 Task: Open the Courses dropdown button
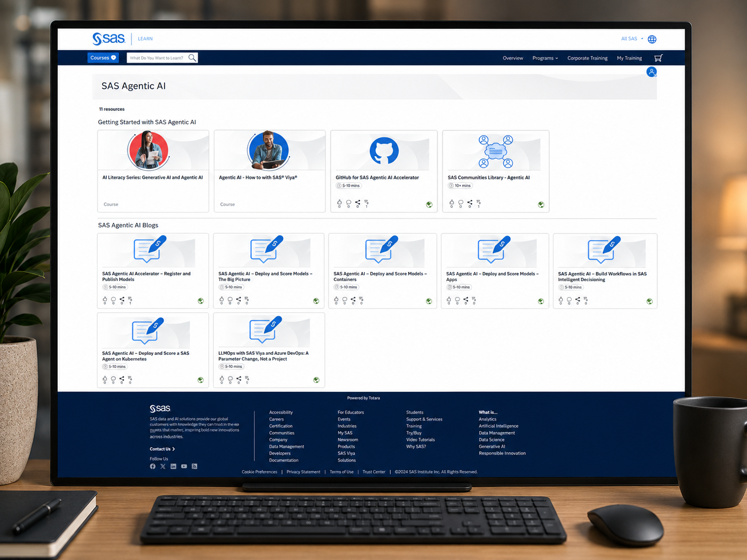point(103,58)
